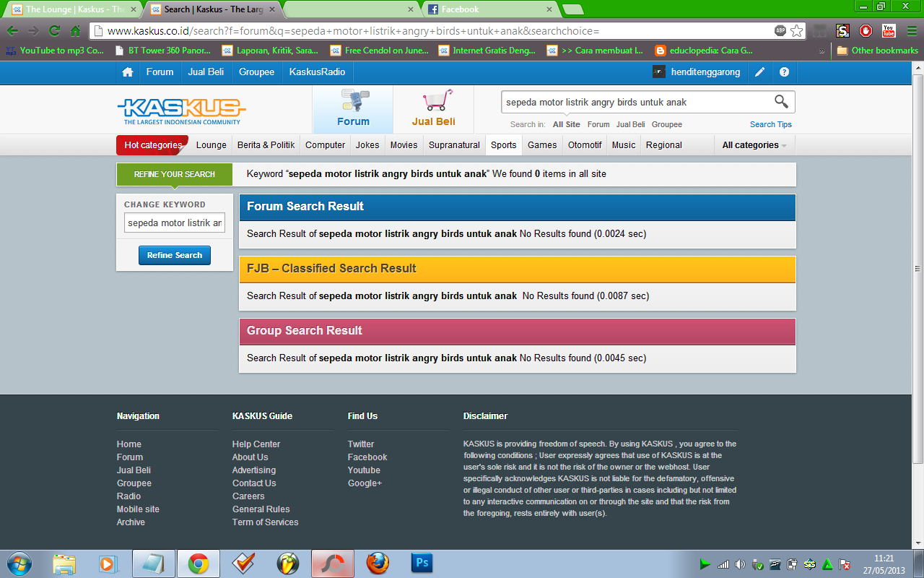924x578 pixels.
Task: Open the Windows Start button
Action: tap(19, 563)
